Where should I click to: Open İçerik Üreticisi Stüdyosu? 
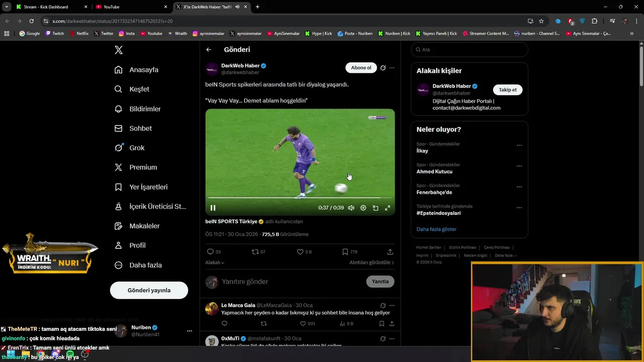pyautogui.click(x=150, y=206)
